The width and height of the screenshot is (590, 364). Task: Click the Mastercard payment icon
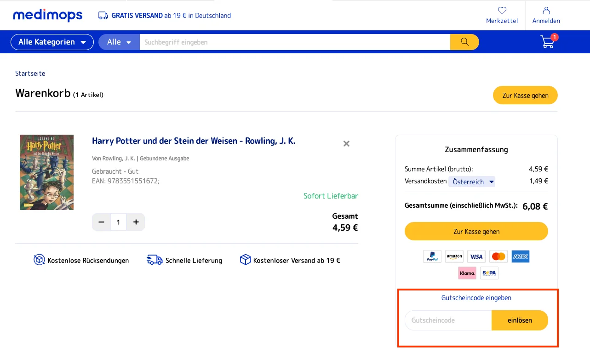498,256
